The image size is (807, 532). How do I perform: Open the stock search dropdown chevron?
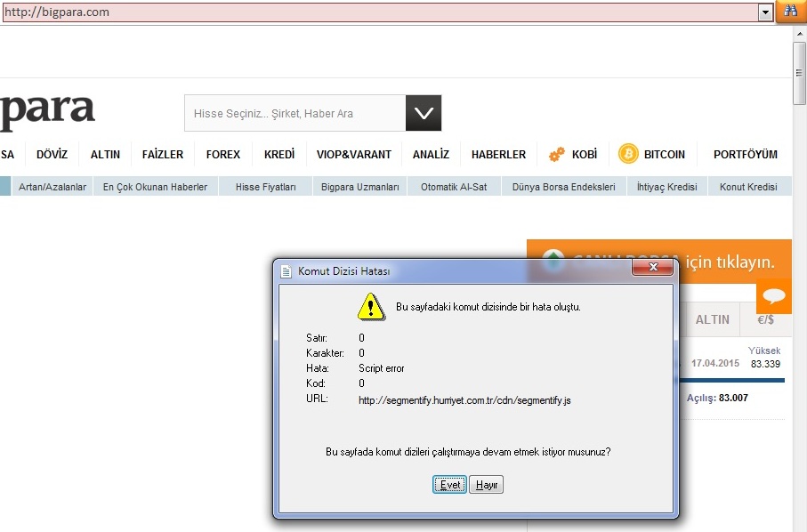coord(424,113)
